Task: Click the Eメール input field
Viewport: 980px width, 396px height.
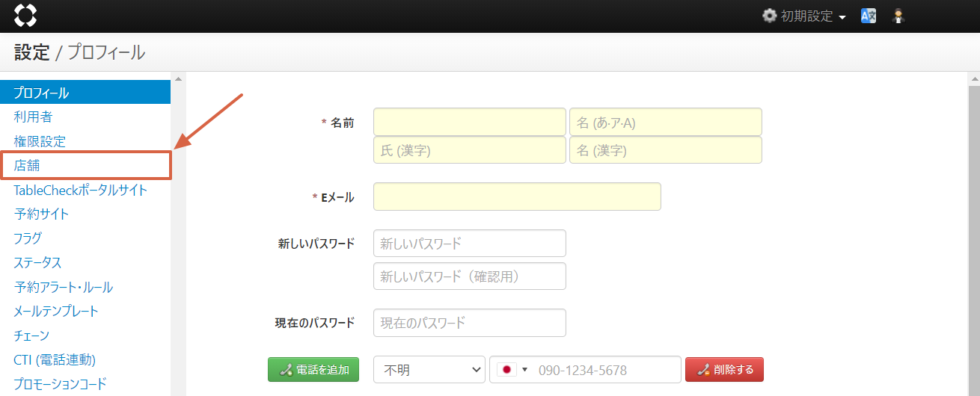Action: [517, 197]
